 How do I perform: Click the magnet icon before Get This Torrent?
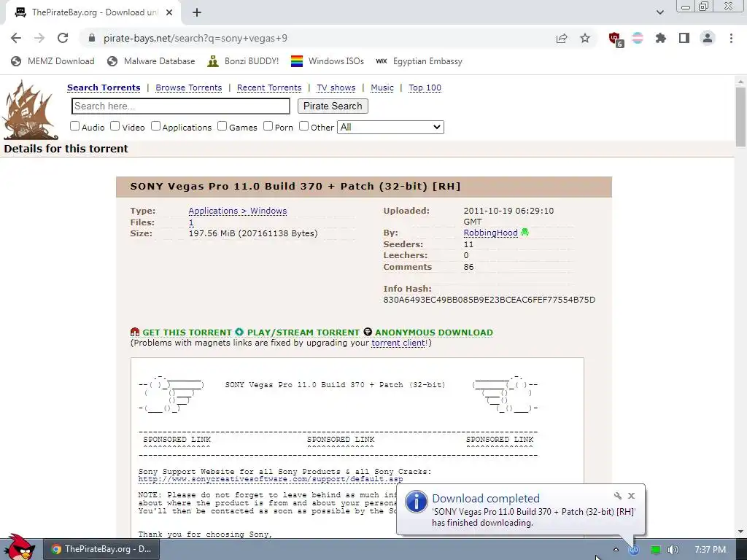(135, 332)
